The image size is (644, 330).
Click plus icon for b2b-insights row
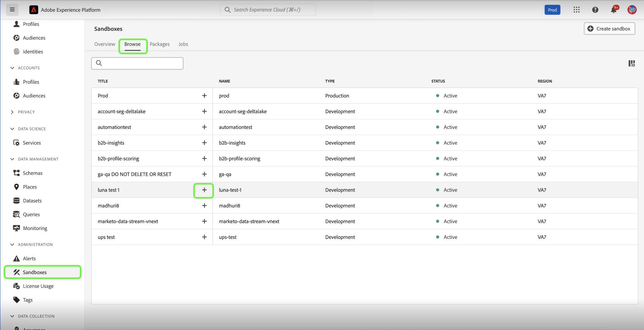[204, 143]
